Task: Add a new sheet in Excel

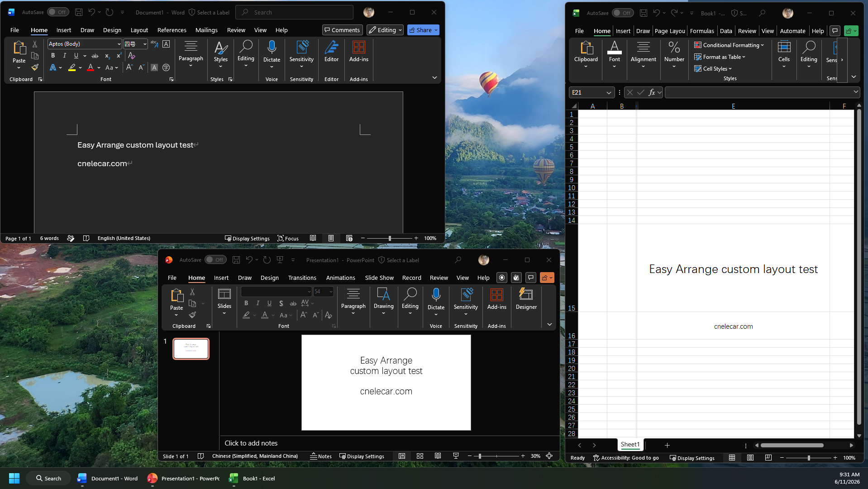Action: pos(667,445)
